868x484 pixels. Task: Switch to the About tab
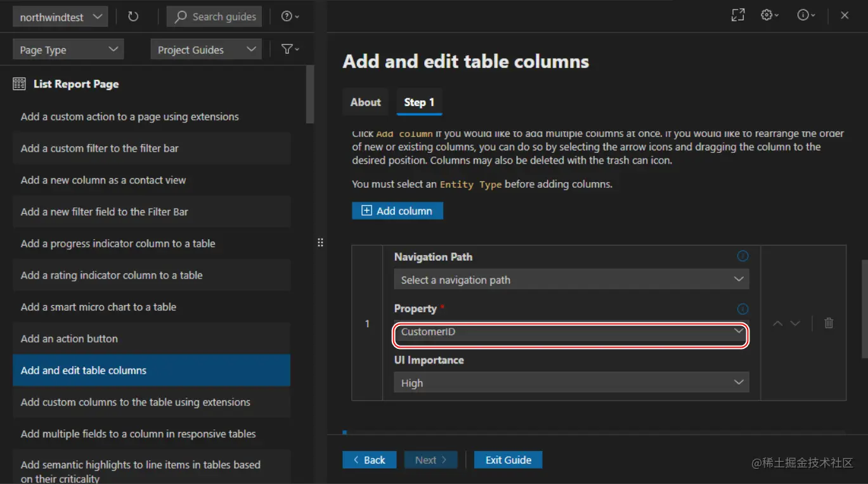[x=366, y=102]
